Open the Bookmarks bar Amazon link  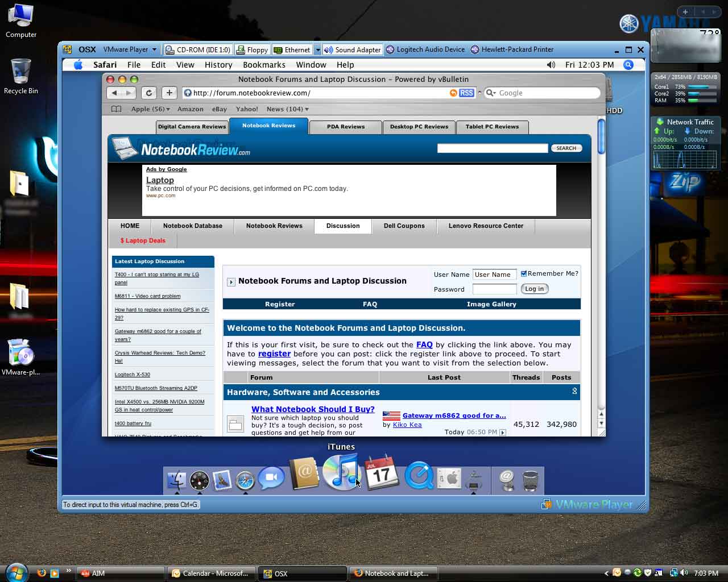point(190,109)
